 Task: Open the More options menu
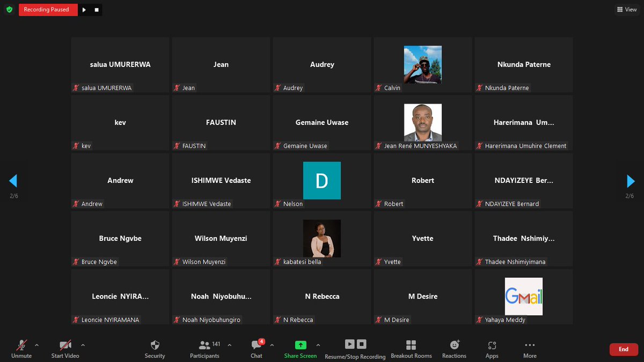pyautogui.click(x=530, y=349)
